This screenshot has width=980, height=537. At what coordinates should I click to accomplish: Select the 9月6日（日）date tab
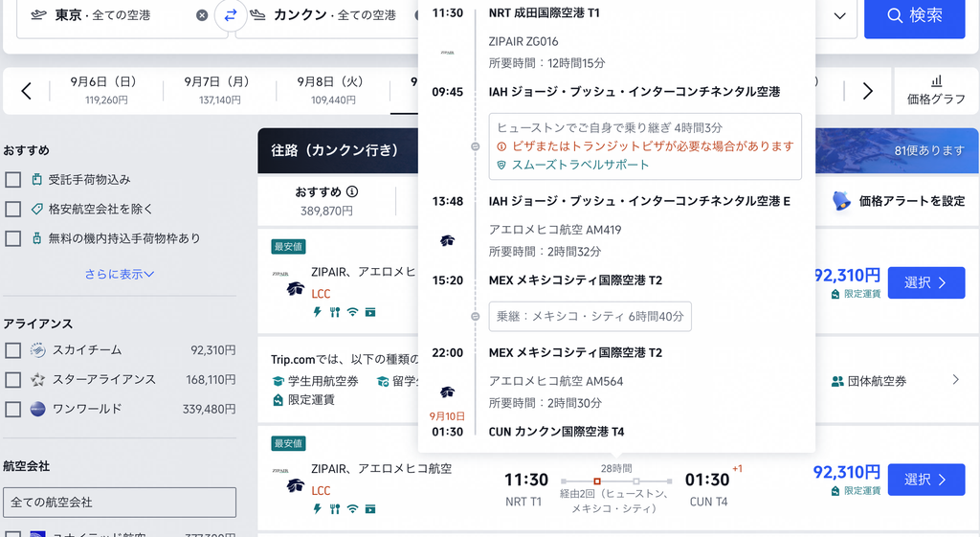106,91
